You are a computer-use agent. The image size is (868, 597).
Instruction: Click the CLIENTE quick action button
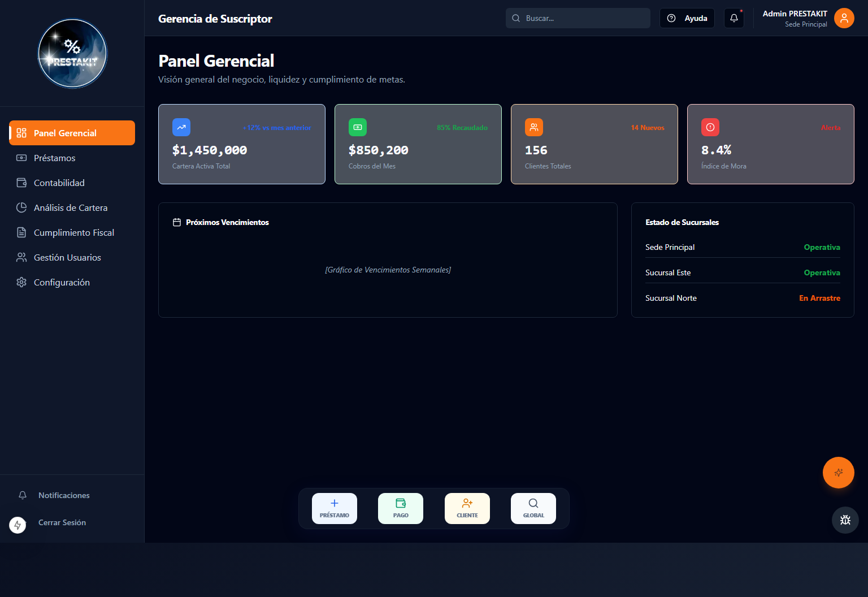[x=467, y=508]
